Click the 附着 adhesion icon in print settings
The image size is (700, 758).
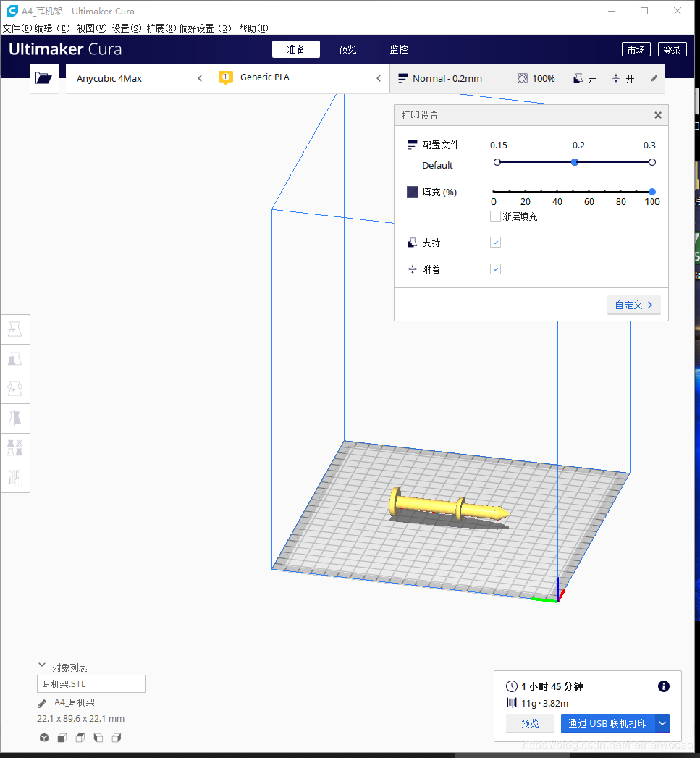(x=413, y=269)
